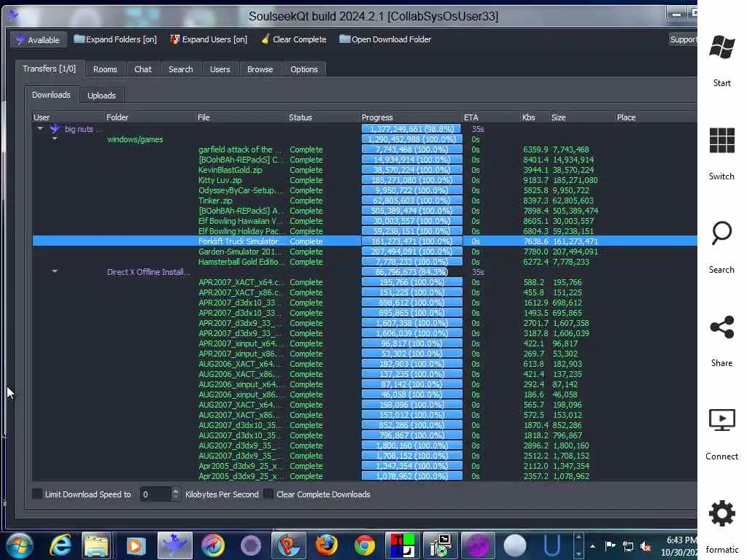
Task: Enable the Limit Download Speed checkbox
Action: [37, 494]
